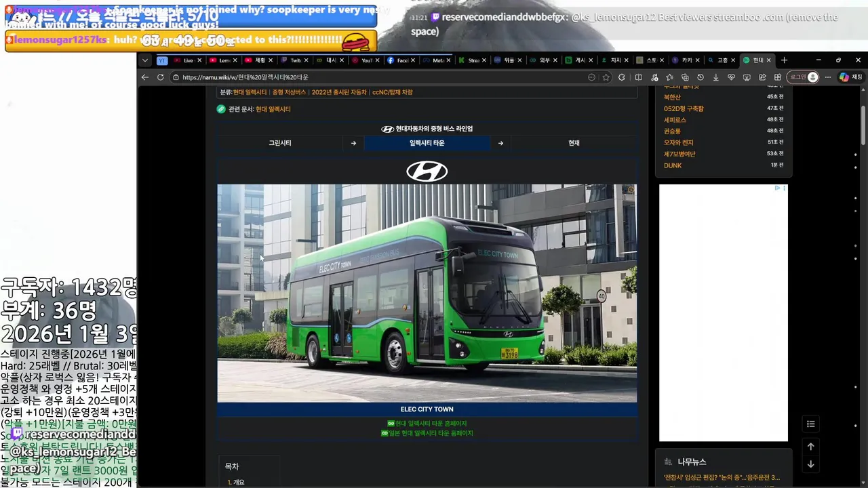Open browsing history clock icon
This screenshot has height=488, width=868.
point(701,77)
